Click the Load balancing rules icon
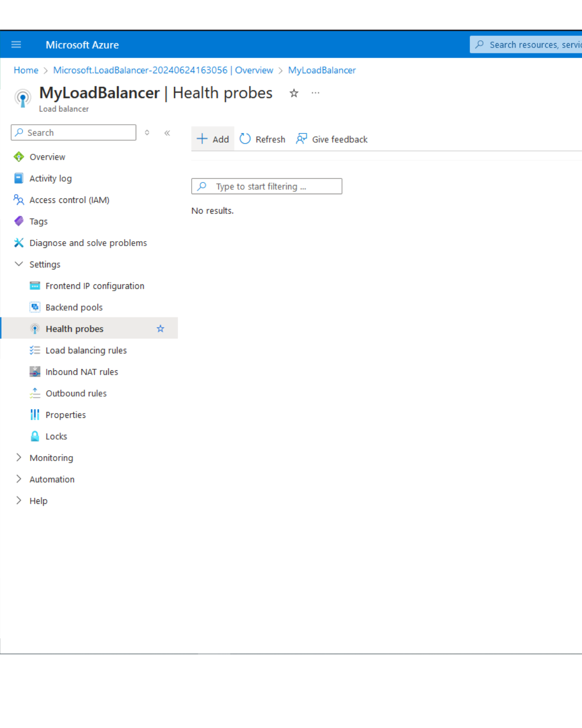This screenshot has width=582, height=728. 35,350
